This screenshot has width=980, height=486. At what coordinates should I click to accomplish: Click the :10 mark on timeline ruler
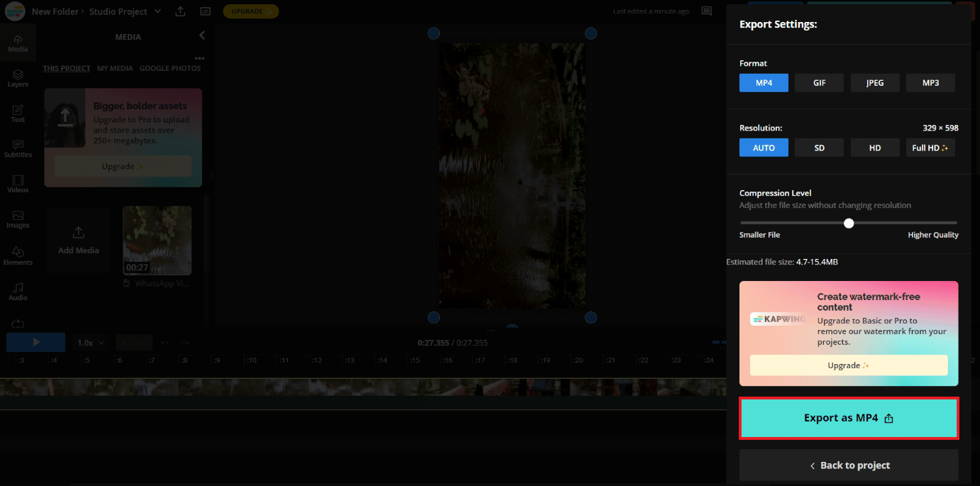click(251, 360)
